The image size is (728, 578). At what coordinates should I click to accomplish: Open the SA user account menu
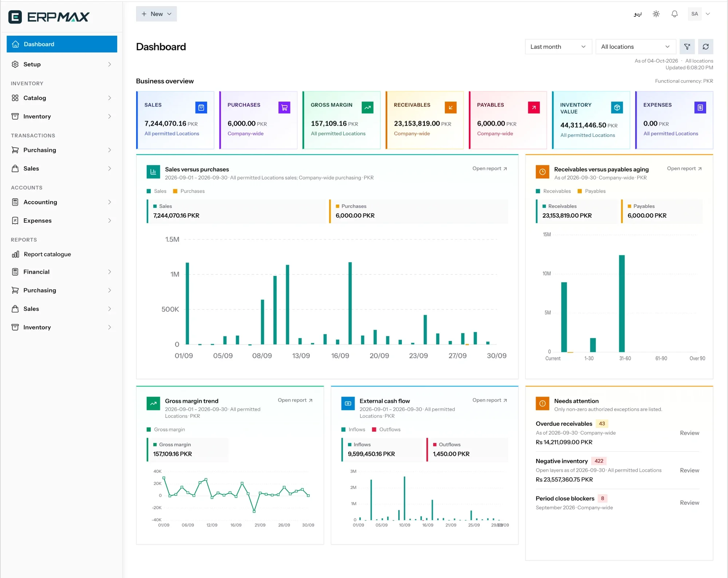point(699,14)
